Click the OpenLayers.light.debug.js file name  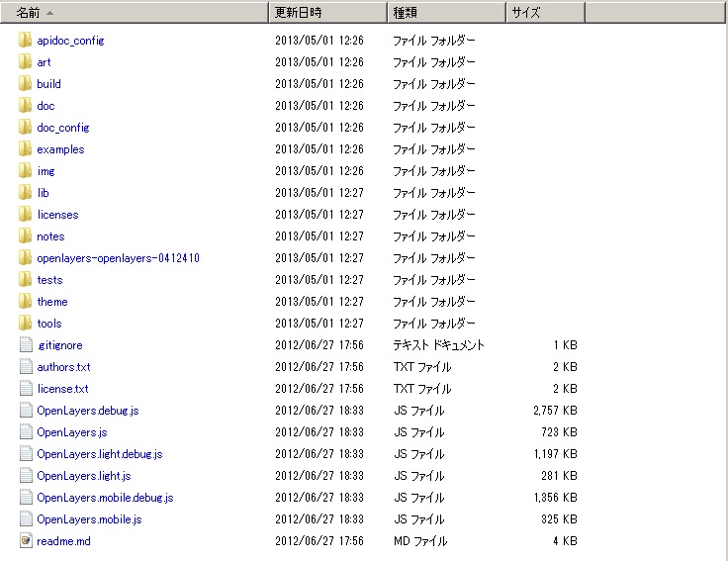pyautogui.click(x=99, y=454)
